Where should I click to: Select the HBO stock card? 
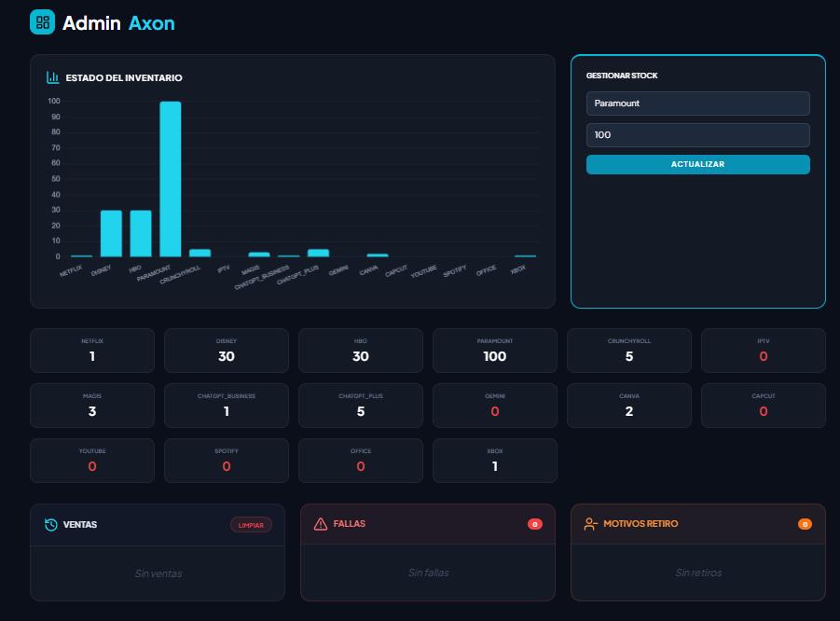pyautogui.click(x=361, y=351)
